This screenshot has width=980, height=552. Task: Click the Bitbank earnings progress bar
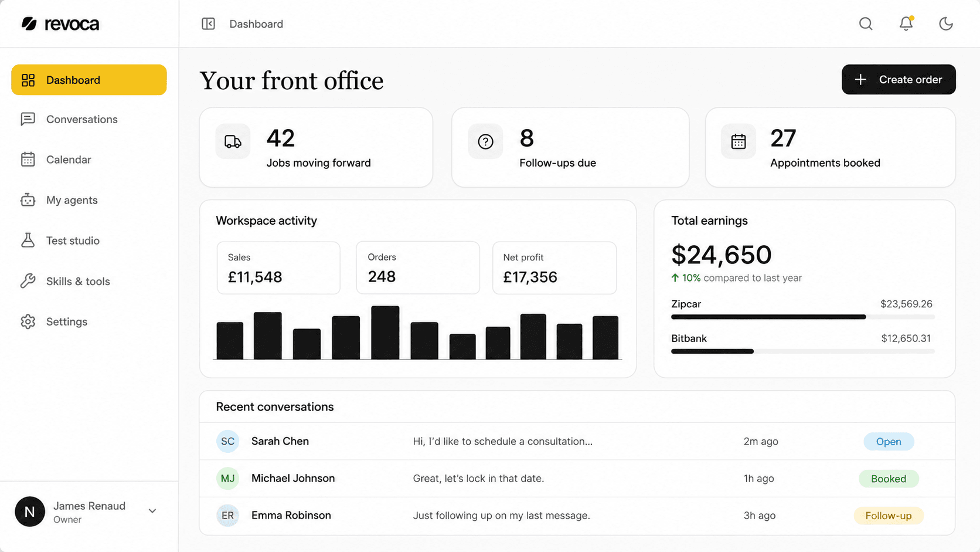pos(803,351)
